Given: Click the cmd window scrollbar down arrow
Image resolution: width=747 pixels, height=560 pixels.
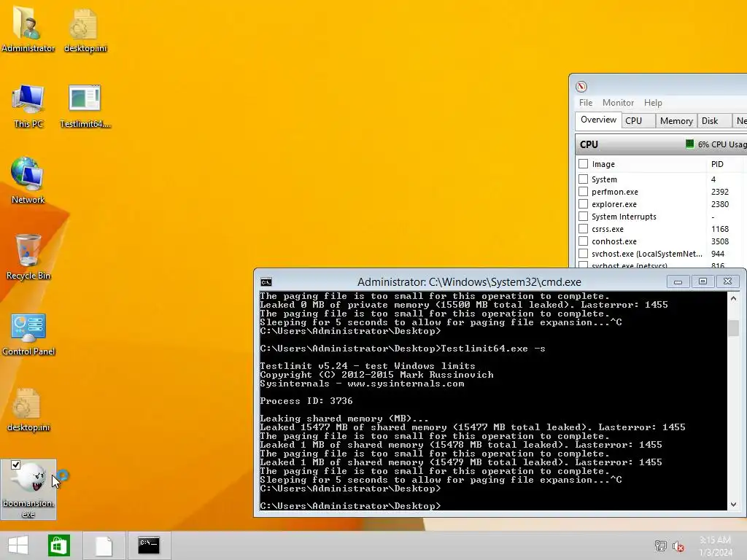Looking at the screenshot, I should [733, 505].
